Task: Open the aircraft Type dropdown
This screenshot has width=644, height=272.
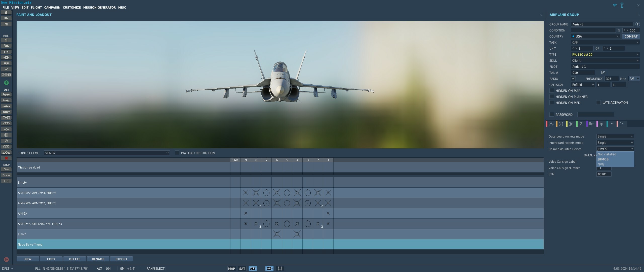Action: coord(605,54)
